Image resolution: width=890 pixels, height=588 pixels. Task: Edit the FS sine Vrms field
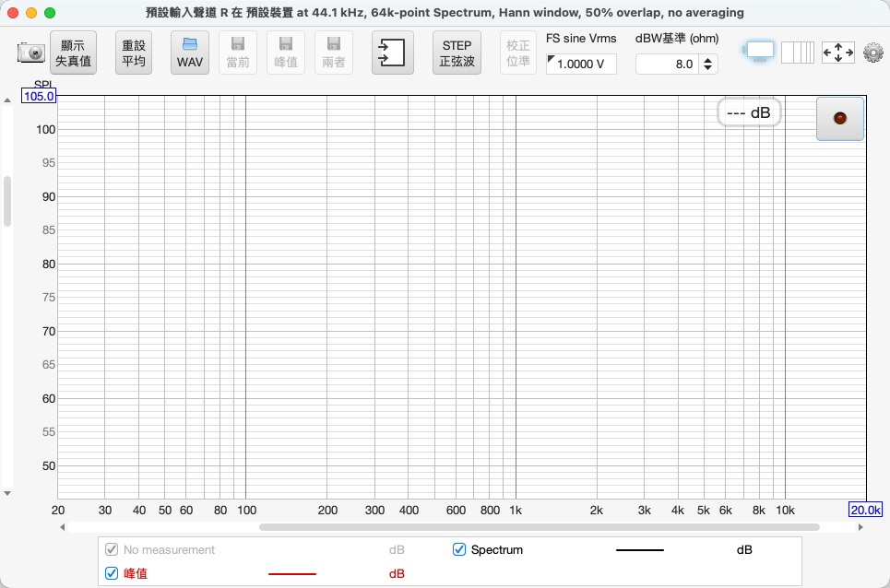click(x=581, y=65)
